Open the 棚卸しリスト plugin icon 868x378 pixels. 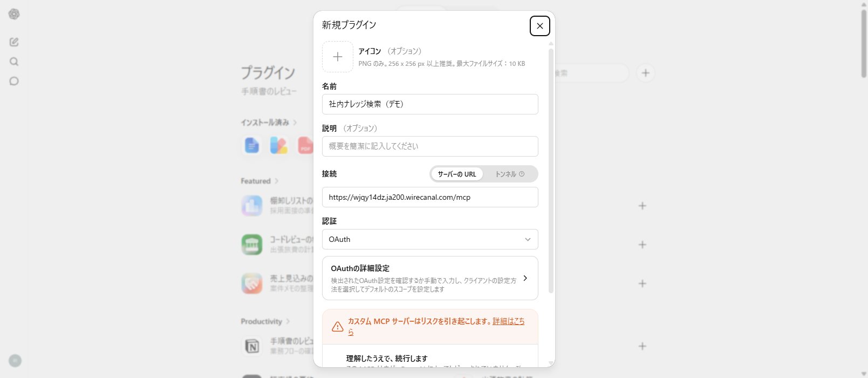(x=252, y=206)
